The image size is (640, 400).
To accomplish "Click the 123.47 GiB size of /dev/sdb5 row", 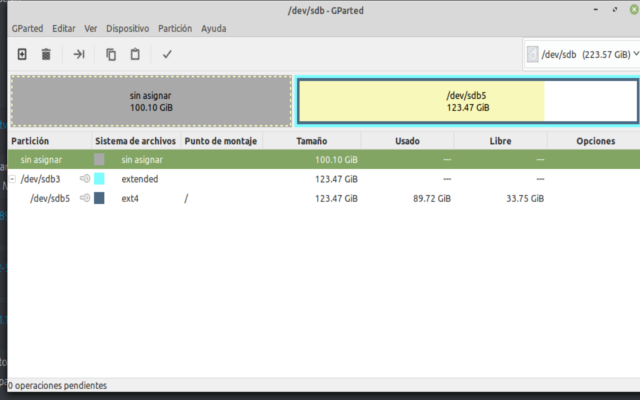I will 336,198.
